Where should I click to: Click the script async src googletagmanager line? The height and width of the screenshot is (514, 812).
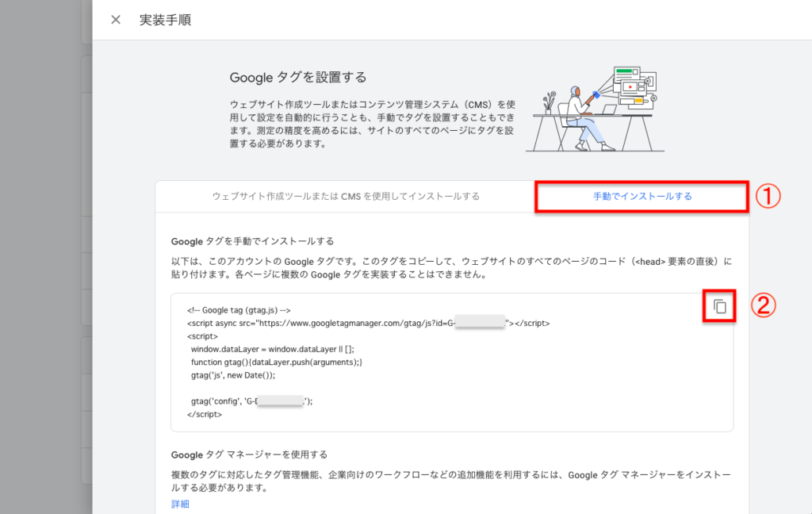[x=368, y=323]
